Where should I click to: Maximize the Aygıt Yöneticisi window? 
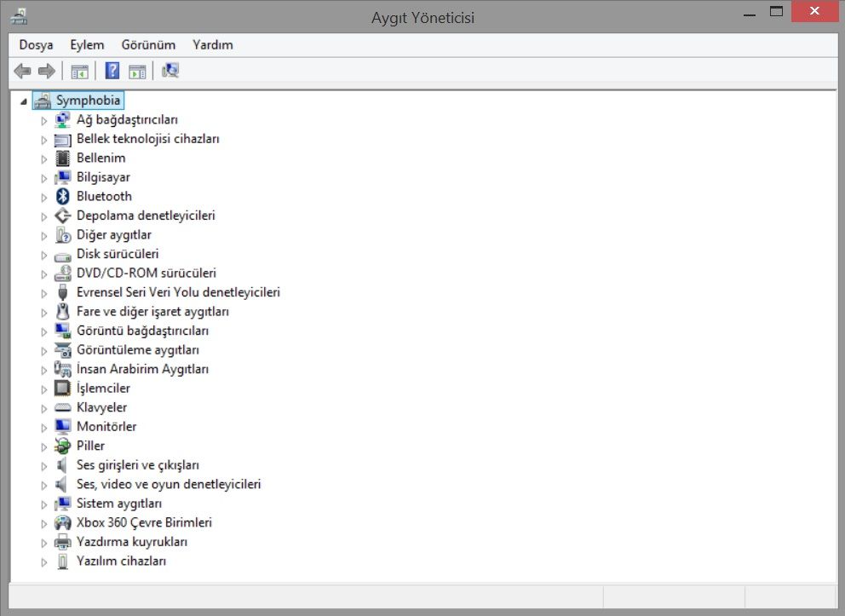[x=776, y=11]
